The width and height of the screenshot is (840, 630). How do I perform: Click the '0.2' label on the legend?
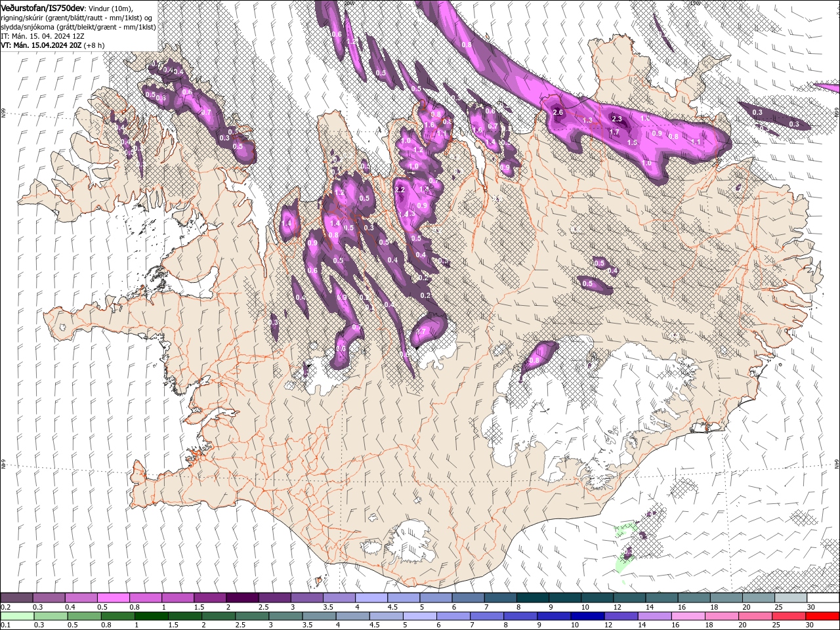pos(6,607)
